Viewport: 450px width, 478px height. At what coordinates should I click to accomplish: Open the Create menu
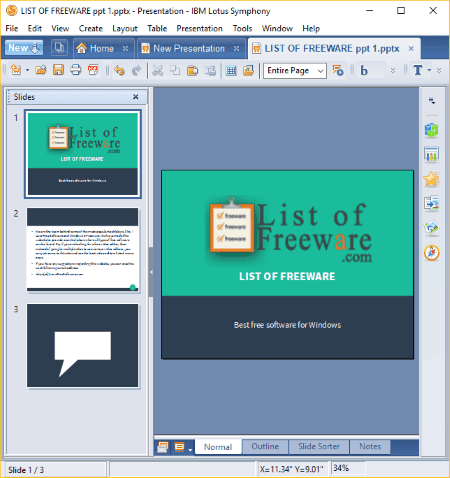point(91,28)
